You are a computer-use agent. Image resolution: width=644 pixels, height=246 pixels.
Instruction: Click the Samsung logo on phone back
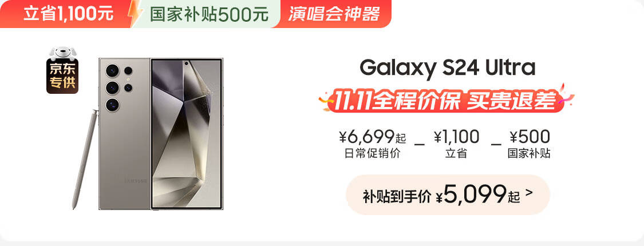136,181
